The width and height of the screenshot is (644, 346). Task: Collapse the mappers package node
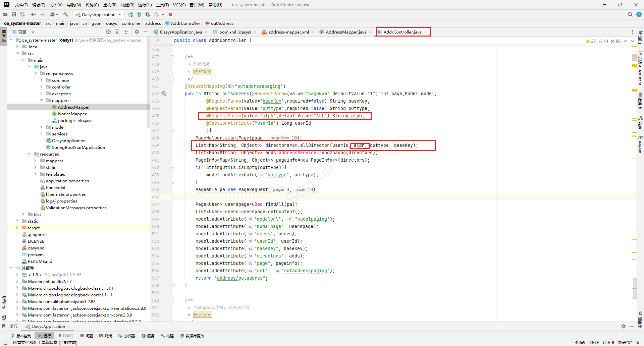point(41,100)
